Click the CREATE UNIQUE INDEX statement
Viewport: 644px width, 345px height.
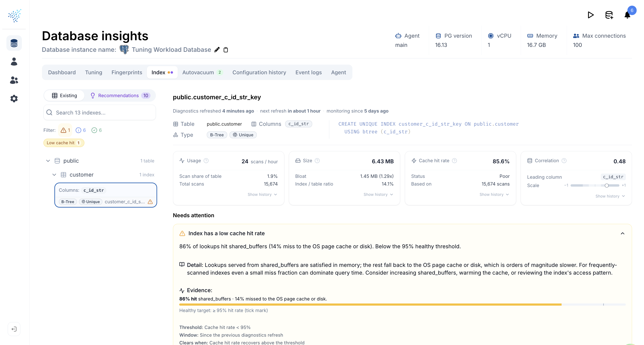click(x=428, y=128)
